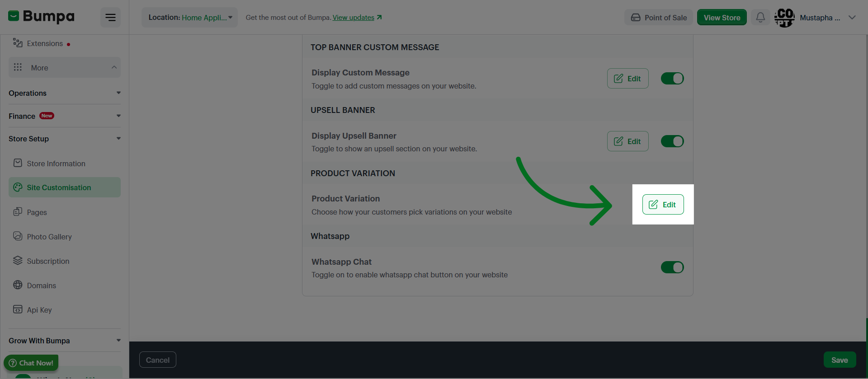This screenshot has height=379, width=868.
Task: Open the Location dropdown
Action: 190,18
